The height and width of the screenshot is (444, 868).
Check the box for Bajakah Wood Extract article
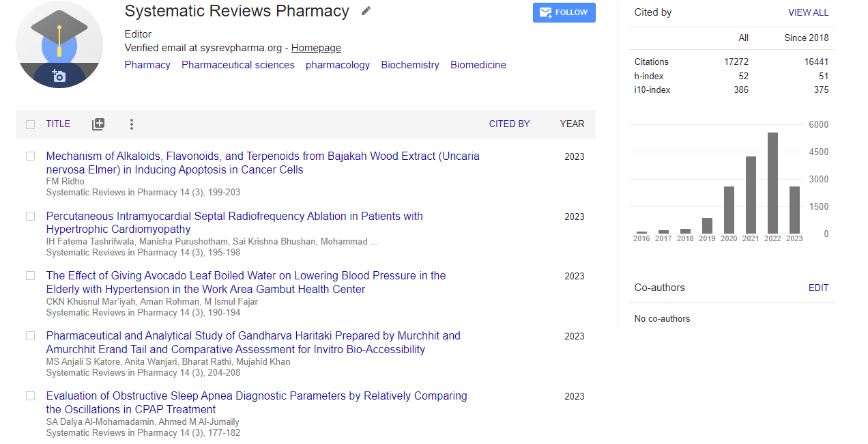click(x=30, y=156)
